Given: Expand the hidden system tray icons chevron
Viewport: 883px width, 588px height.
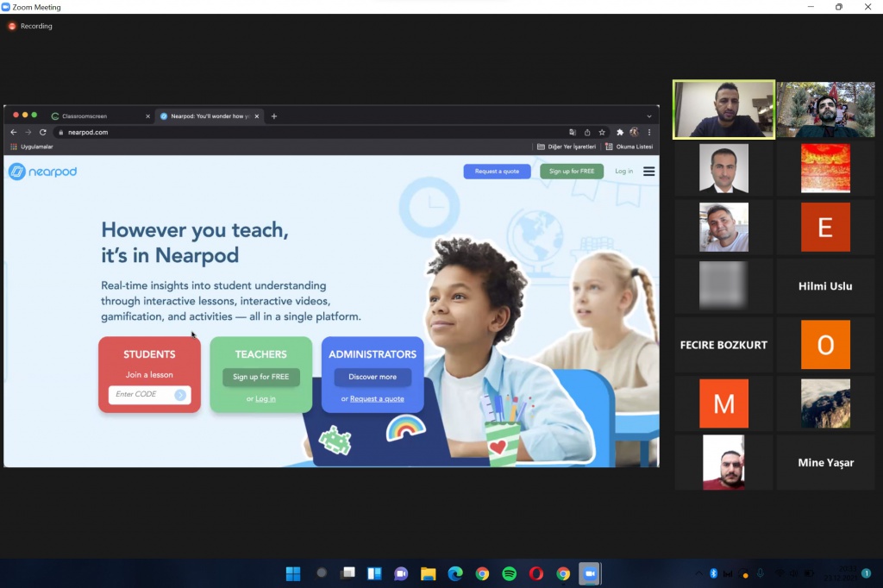Looking at the screenshot, I should [x=698, y=573].
